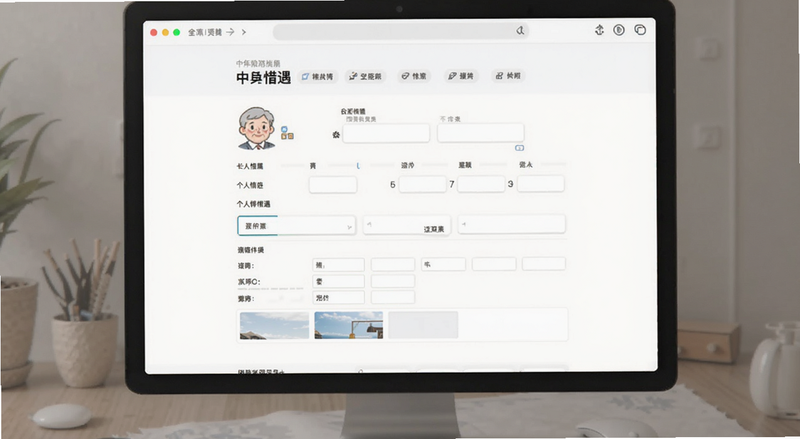800x439 pixels.
Task: Select the last header pill with link icon
Action: pos(508,76)
